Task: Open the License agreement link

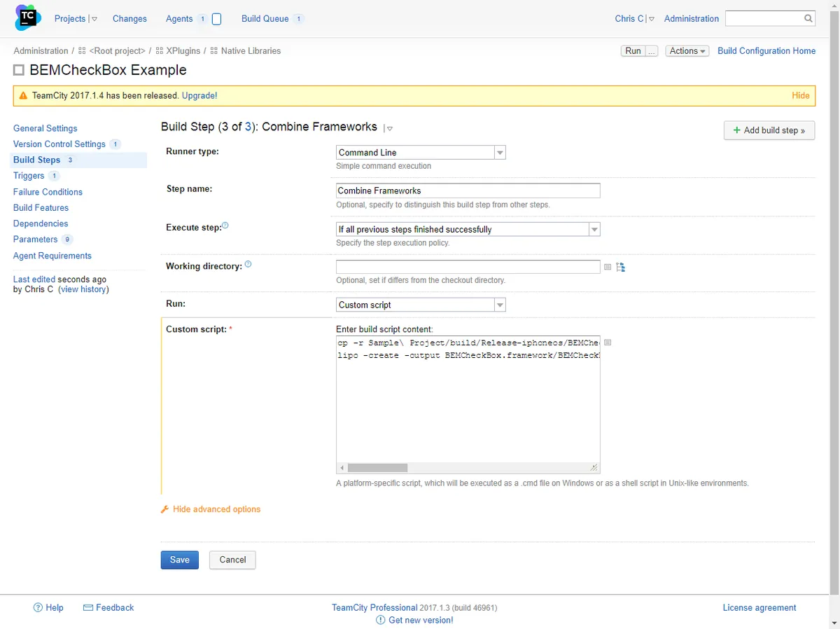Action: click(759, 608)
